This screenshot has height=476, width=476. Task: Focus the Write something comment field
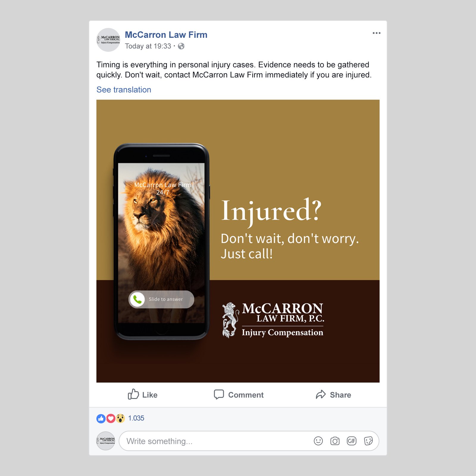pos(249,441)
